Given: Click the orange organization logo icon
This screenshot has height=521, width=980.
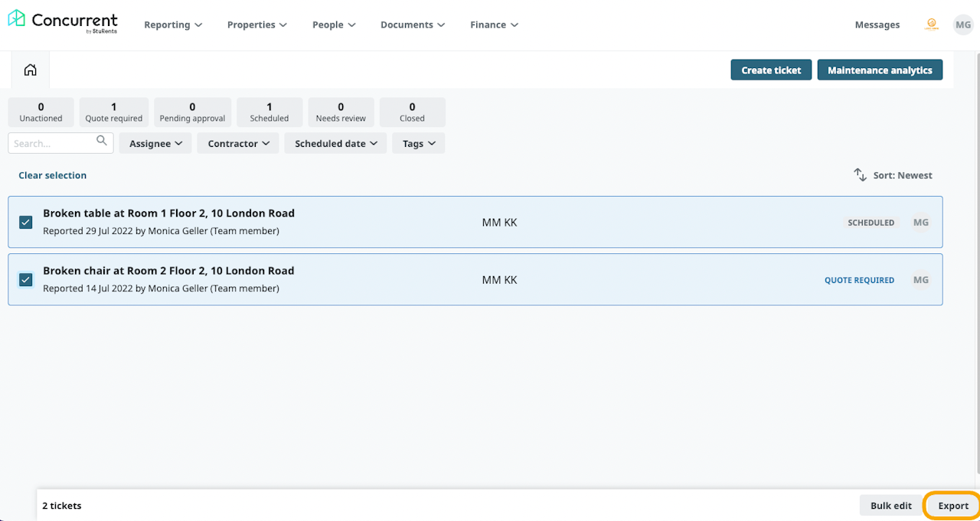Looking at the screenshot, I should point(932,24).
